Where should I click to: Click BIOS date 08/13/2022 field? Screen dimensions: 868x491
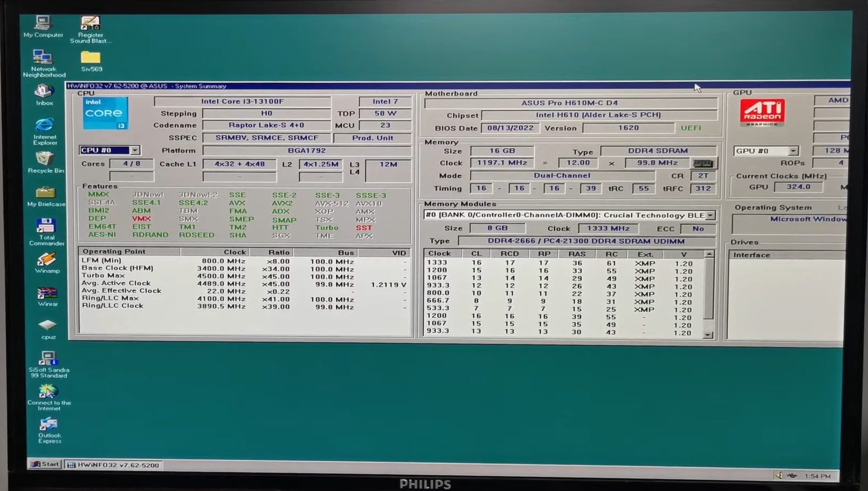point(510,128)
